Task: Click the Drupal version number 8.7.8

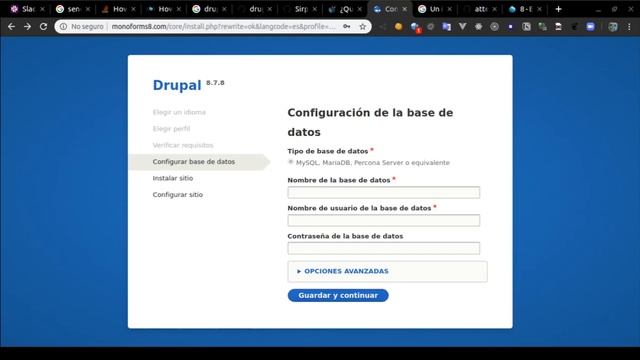Action: click(215, 83)
